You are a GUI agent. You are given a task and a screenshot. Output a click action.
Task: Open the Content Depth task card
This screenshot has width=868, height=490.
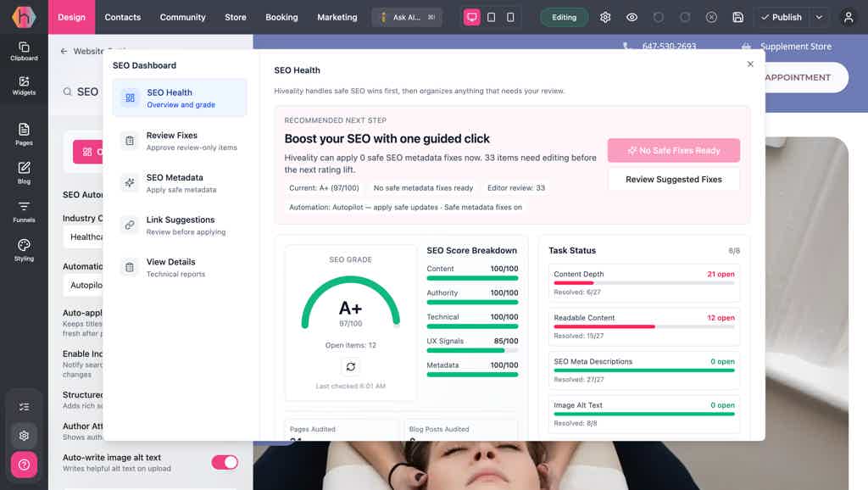(644, 282)
